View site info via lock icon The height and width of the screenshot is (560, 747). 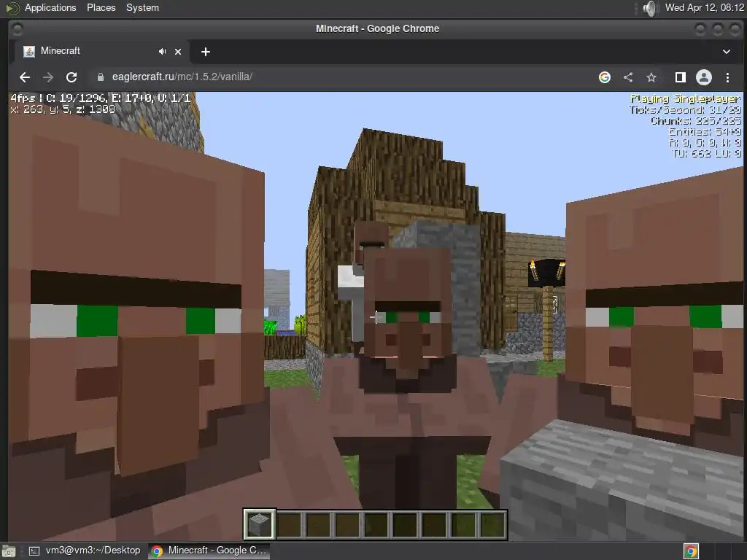(x=101, y=77)
